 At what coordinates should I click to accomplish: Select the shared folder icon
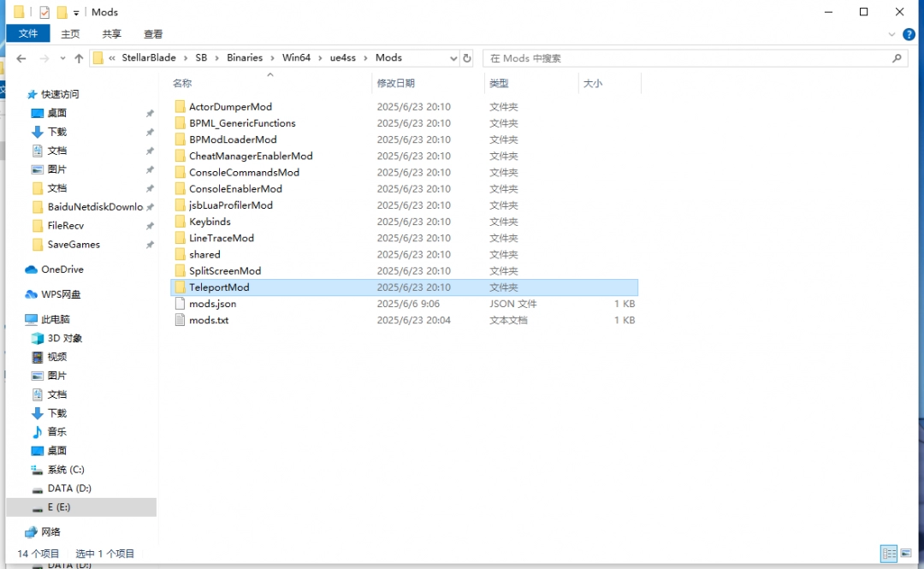click(x=180, y=255)
